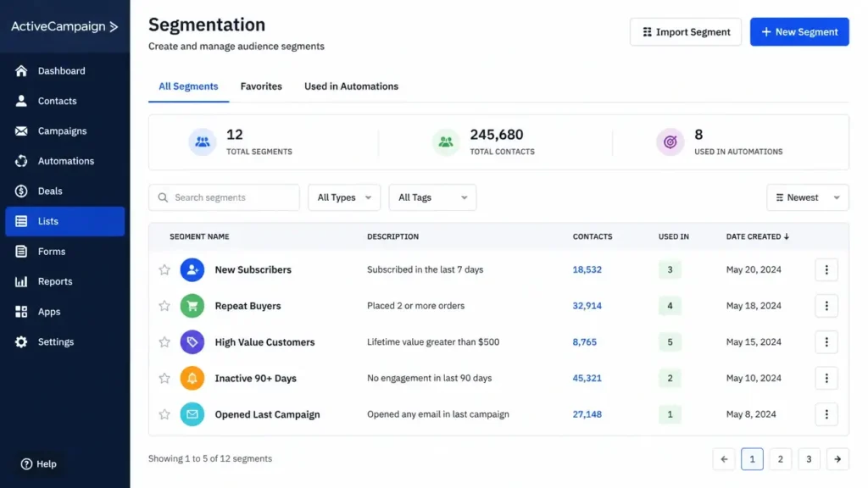Open Dashboard from the sidebar
Screen dimensions: 868x488
pos(64,71)
